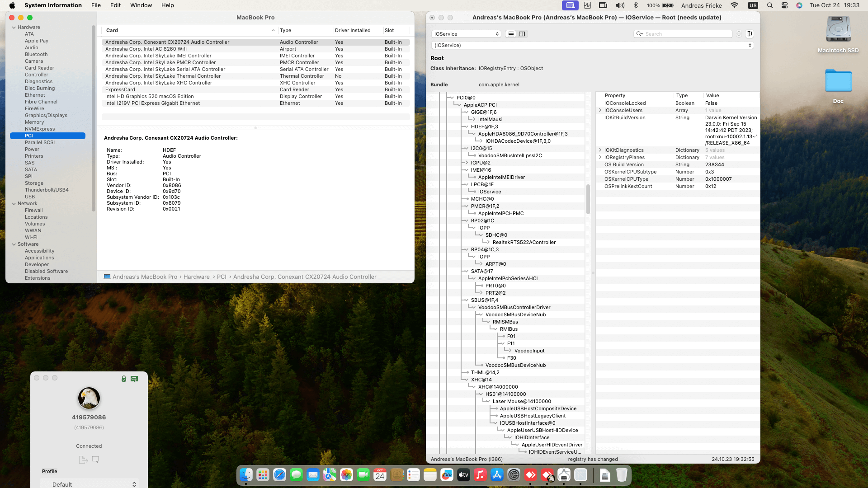Sort the table by Driver Installed column
This screenshot has height=488, width=868.
pyautogui.click(x=353, y=30)
